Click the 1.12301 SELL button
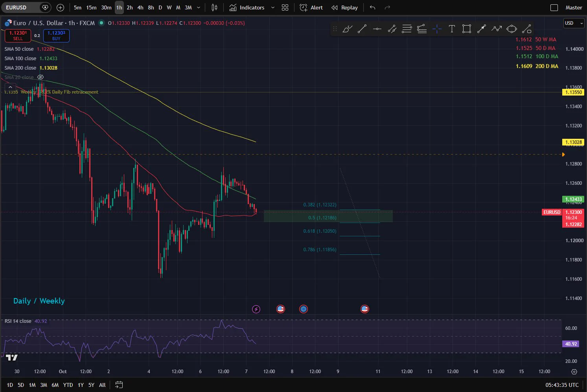This screenshot has height=392, width=587. pos(18,36)
